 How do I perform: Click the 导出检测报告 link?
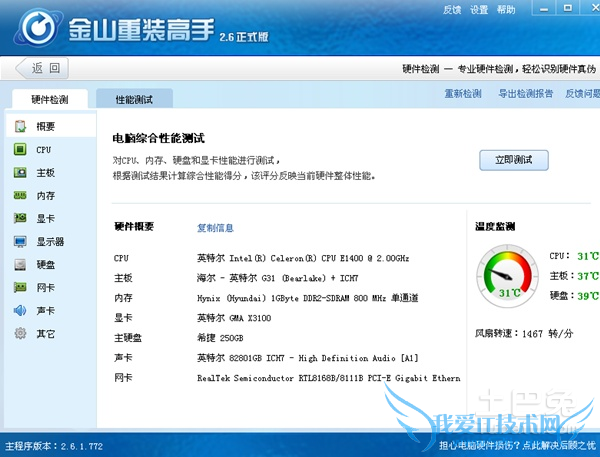coord(525,93)
